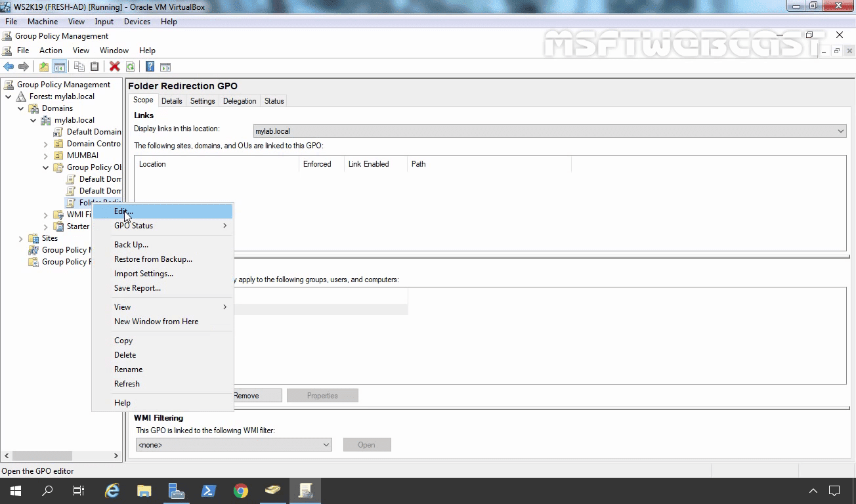856x504 pixels.
Task: Expand the MUMBAI OU node
Action: 46,156
